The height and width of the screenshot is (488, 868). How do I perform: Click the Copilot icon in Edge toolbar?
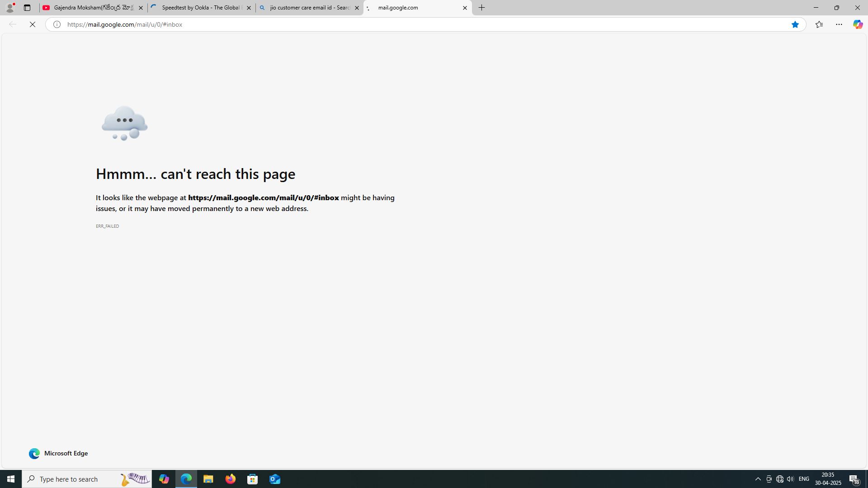point(858,24)
